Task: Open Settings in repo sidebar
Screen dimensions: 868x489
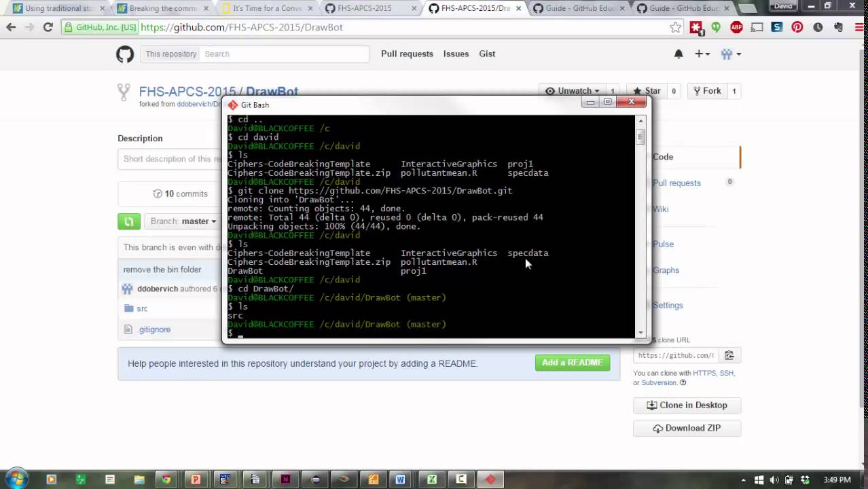Action: point(667,305)
